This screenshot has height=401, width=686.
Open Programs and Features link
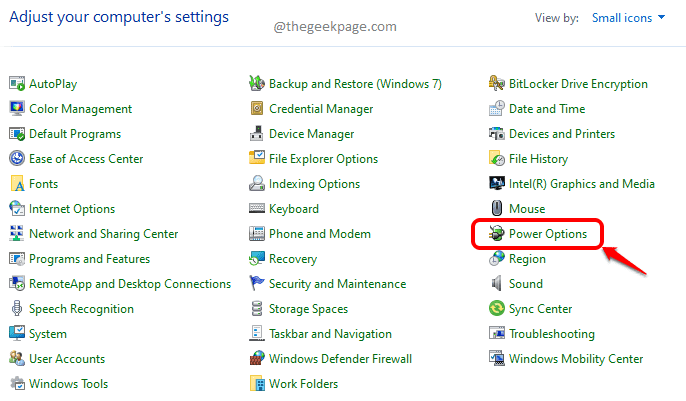89,259
